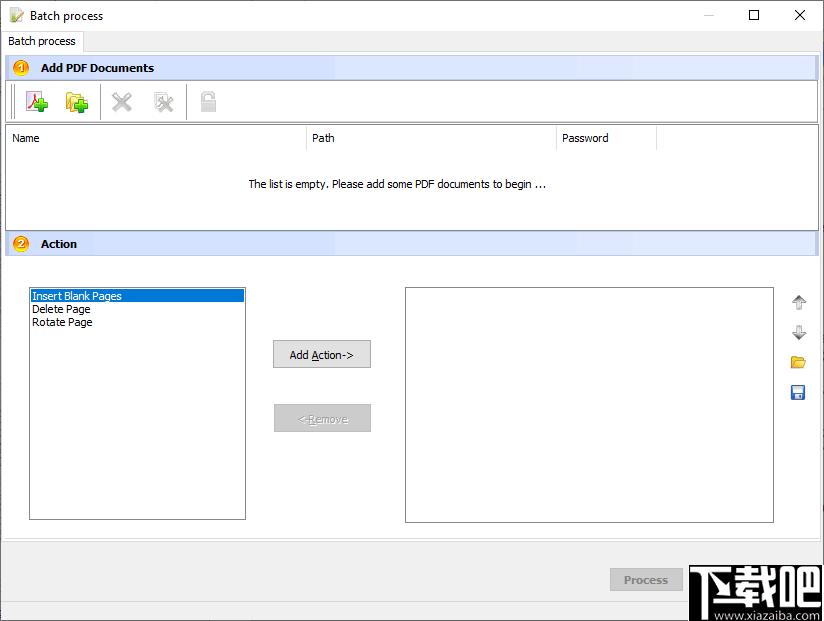Viewport: 824px width, 621px height.
Task: Click the padlock password icon
Action: (209, 102)
